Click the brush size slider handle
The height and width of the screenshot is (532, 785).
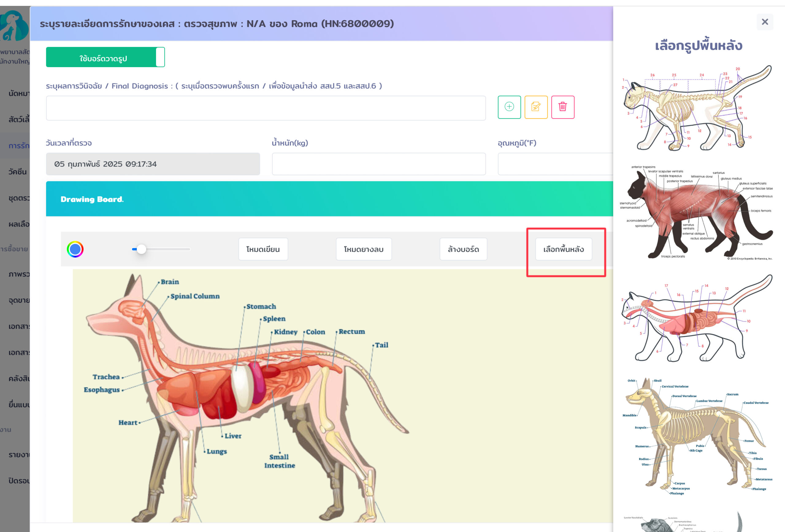[142, 249]
